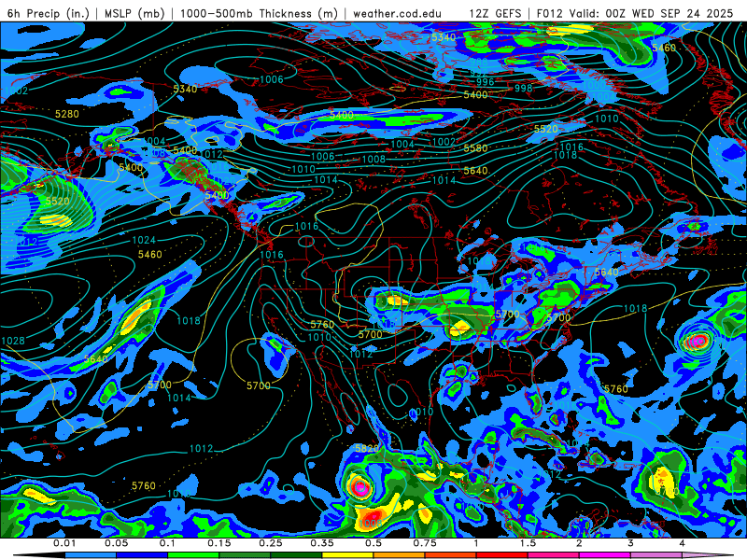Click the '6h Precip (in.)' title text

click(x=49, y=13)
